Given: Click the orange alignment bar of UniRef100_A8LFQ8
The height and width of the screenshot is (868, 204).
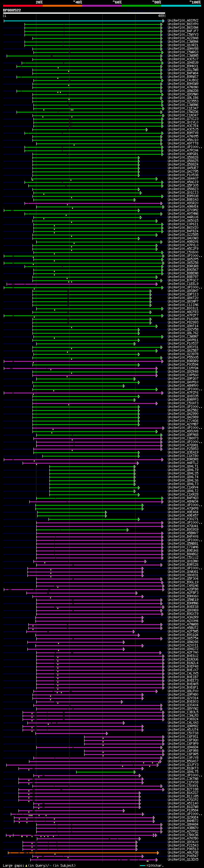Looking at the screenshot, I should [x=84, y=853].
